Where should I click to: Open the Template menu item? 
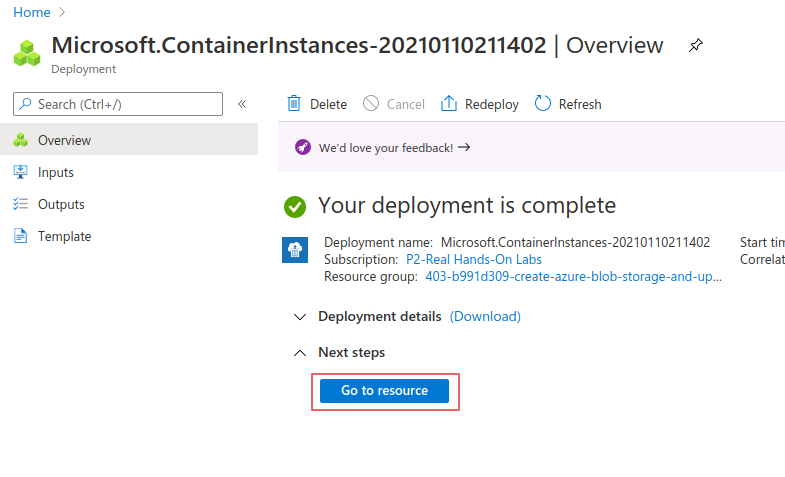129,236
